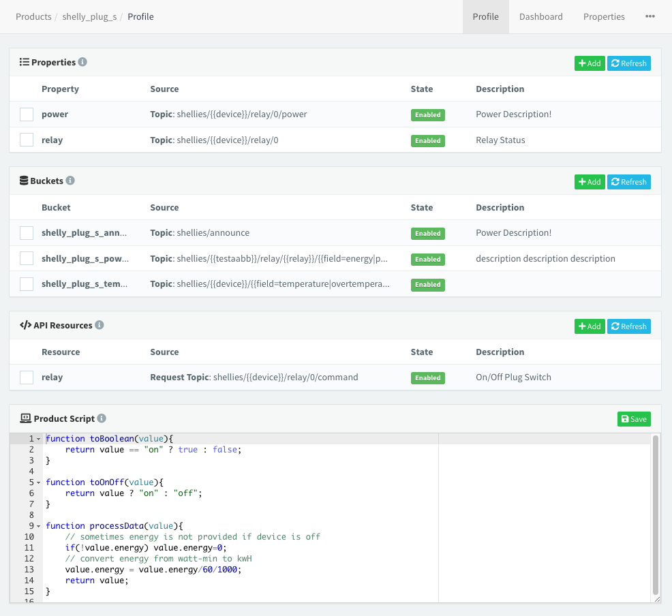
Task: Click the info icon next to API Resources
Action: [x=100, y=325]
